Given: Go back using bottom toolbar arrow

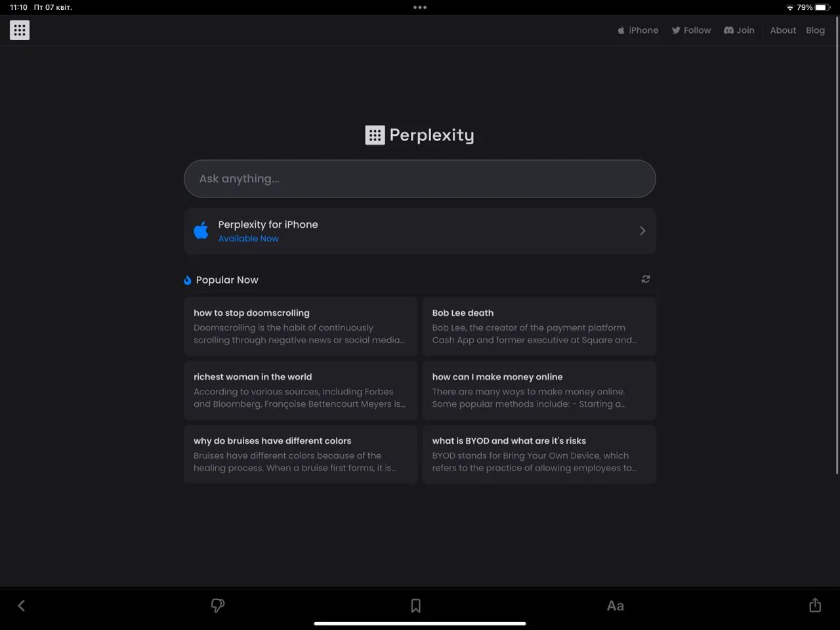Looking at the screenshot, I should click(21, 606).
